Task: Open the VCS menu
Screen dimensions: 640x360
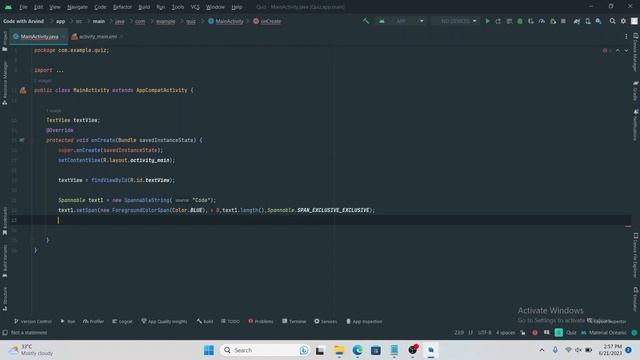Action: coord(195,7)
